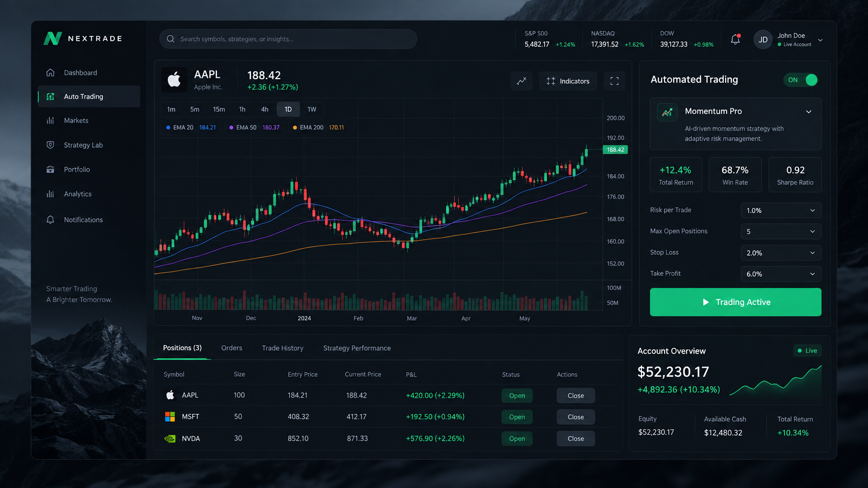Open Stop Loss dropdown
The width and height of the screenshot is (868, 488).
tap(781, 253)
